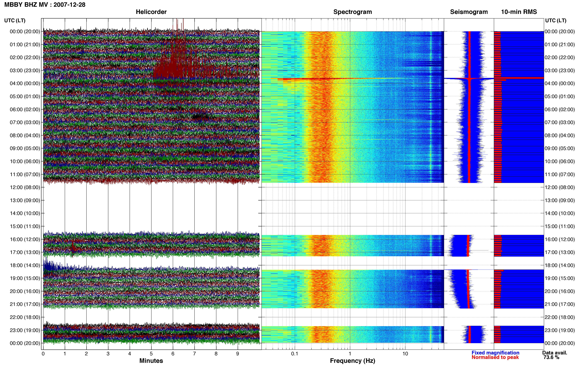Click the 'Frequency (Hz)' axis title
This screenshot has height=368, width=588.
[352, 361]
